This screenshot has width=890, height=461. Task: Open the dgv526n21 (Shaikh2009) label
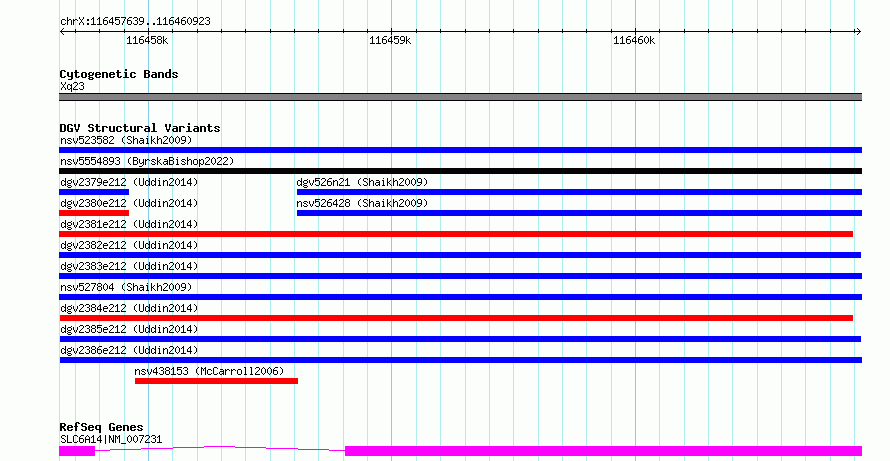[362, 182]
